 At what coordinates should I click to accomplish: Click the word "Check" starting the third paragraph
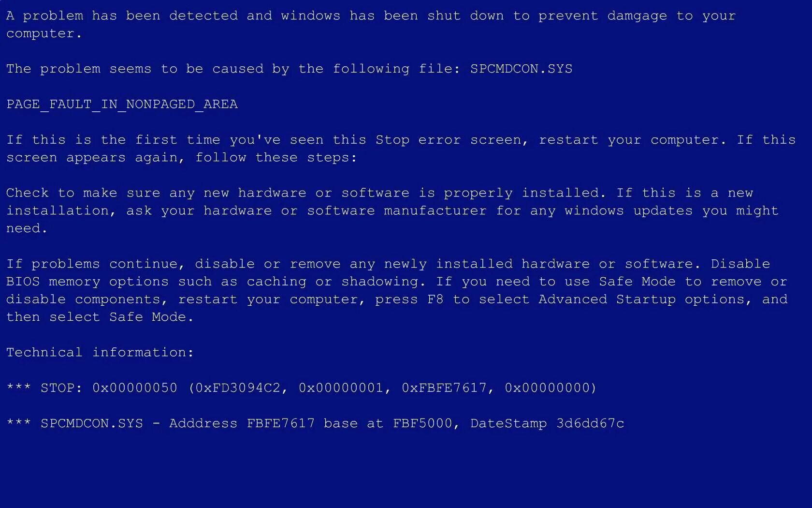click(x=28, y=193)
